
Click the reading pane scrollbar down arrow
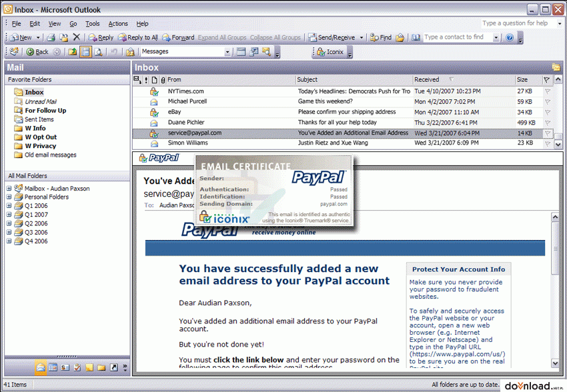coord(555,363)
